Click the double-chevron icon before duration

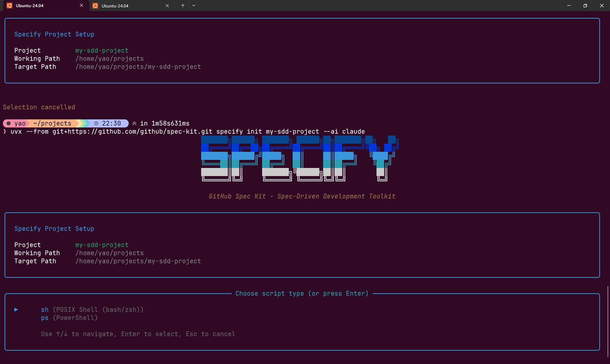click(x=134, y=123)
